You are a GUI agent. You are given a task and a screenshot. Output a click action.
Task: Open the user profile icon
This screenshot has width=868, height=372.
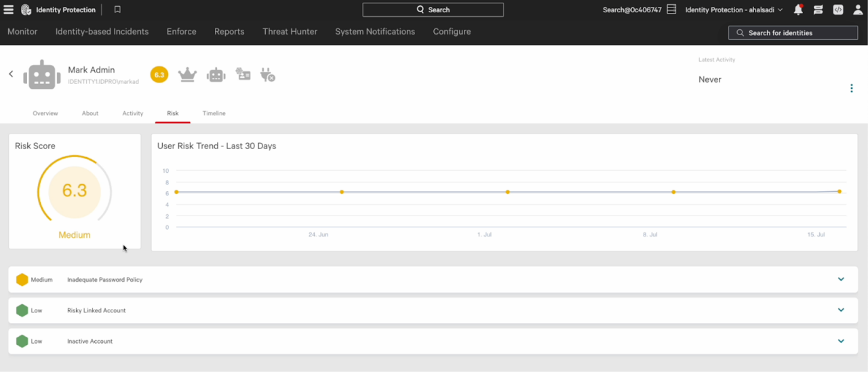click(858, 9)
